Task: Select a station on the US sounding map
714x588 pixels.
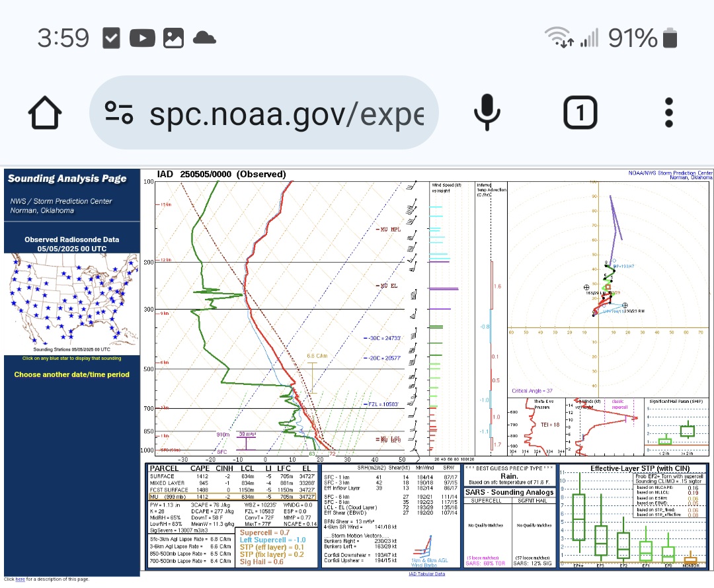Action: tap(73, 300)
